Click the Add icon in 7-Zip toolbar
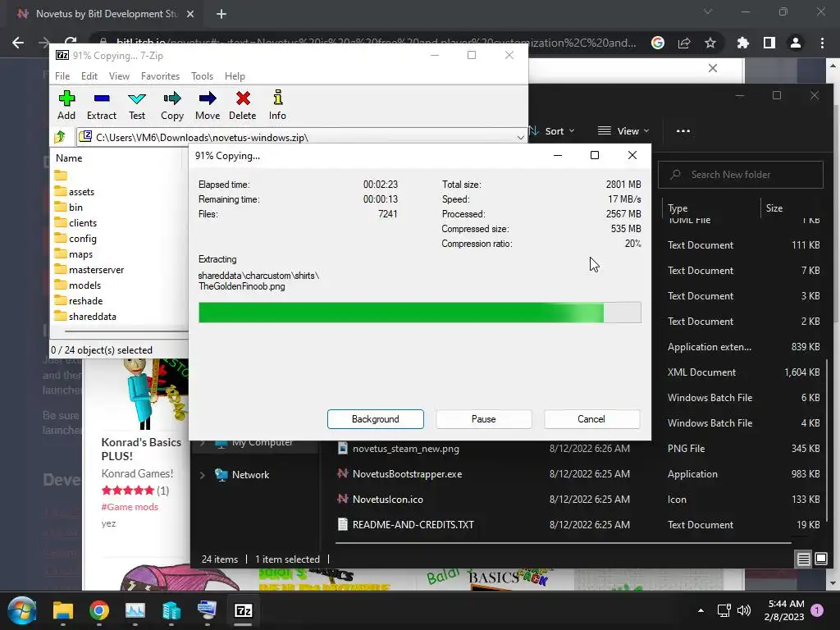This screenshot has height=630, width=840. pyautogui.click(x=66, y=105)
